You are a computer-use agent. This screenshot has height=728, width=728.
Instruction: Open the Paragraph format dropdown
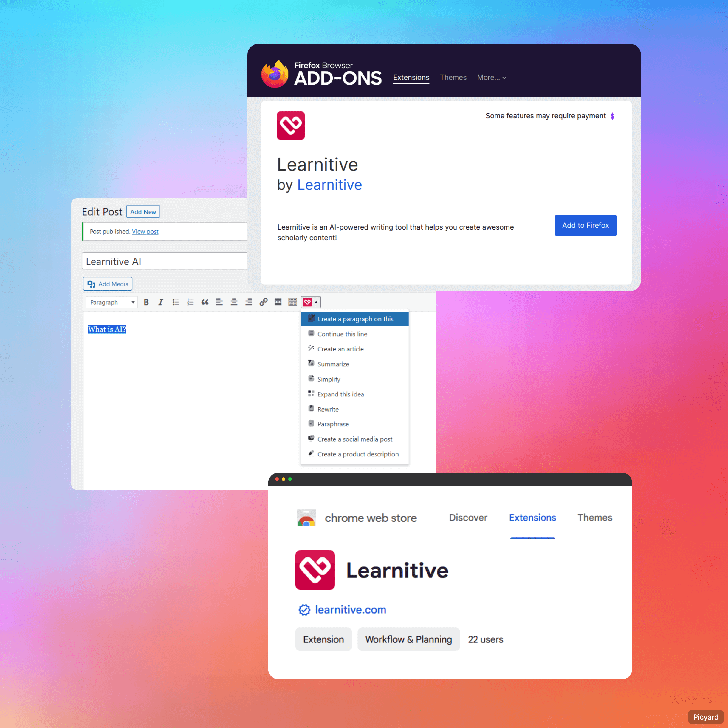click(111, 302)
